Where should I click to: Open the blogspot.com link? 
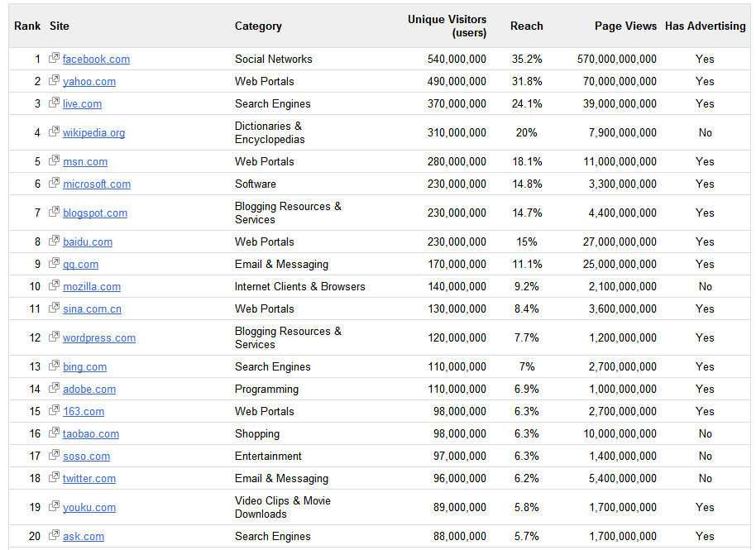(x=95, y=213)
